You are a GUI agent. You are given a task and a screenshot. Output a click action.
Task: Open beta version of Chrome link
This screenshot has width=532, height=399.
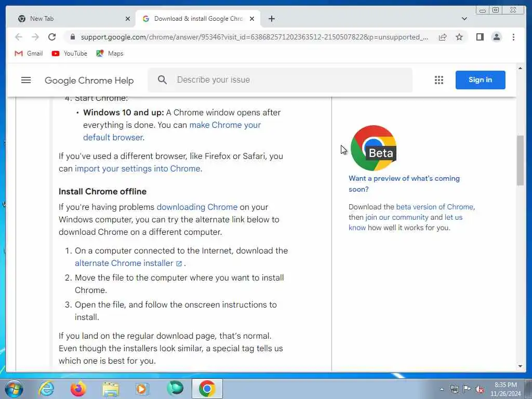(x=435, y=207)
